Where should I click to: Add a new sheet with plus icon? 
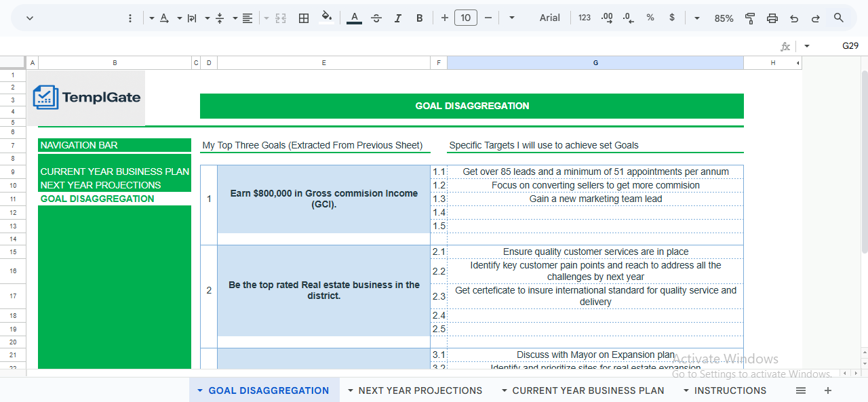point(828,390)
